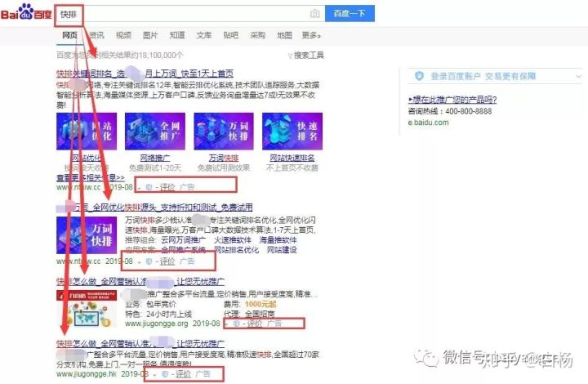Click shield icon beside jiugongge.org result
Screen dimensions: 588x384
click(x=238, y=324)
